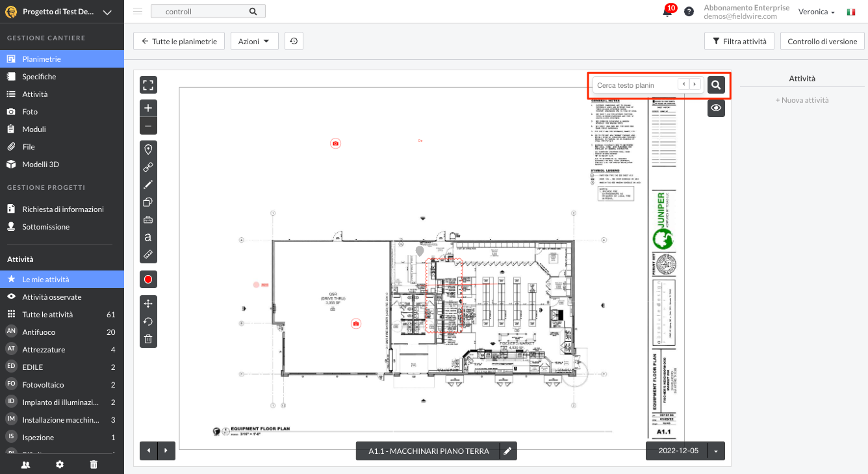Image resolution: width=868 pixels, height=474 pixels.
Task: Go back to Tutte le planimetrie
Action: coord(179,41)
